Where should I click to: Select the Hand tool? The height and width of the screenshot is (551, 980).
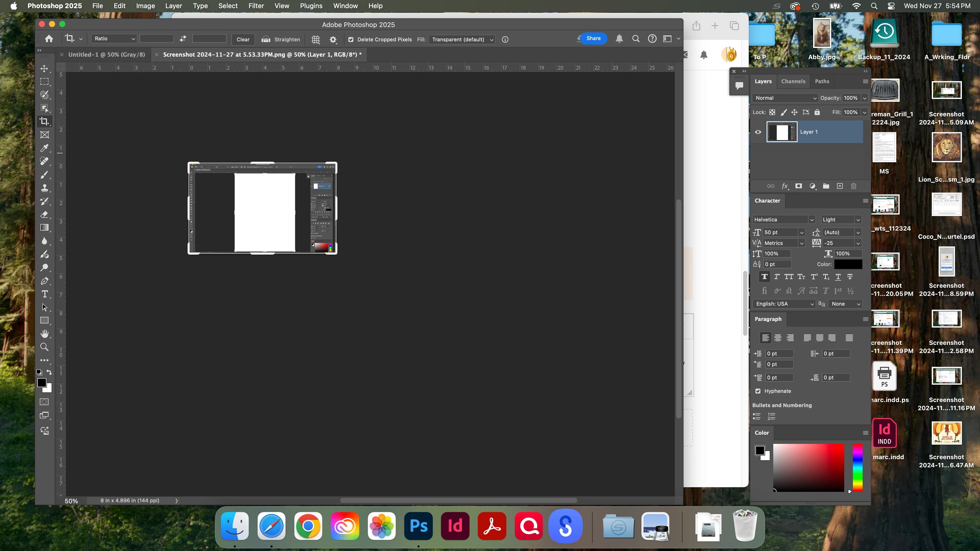tap(44, 333)
